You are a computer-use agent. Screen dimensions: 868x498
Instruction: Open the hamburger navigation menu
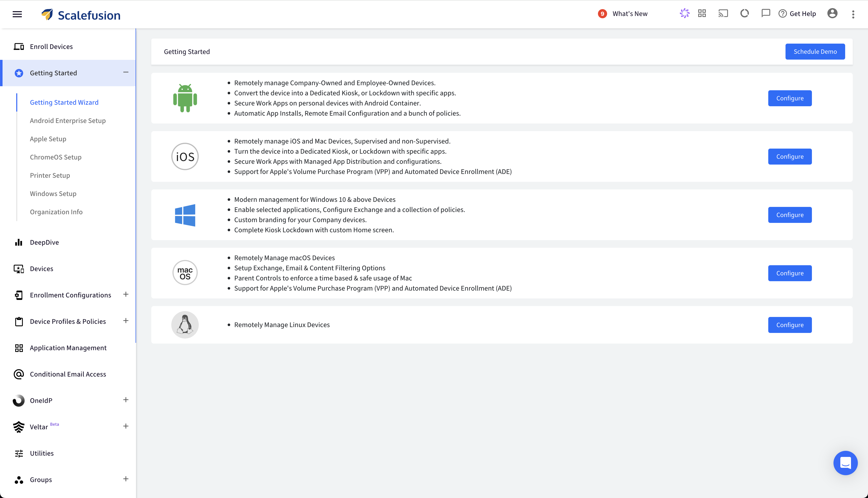click(x=17, y=14)
